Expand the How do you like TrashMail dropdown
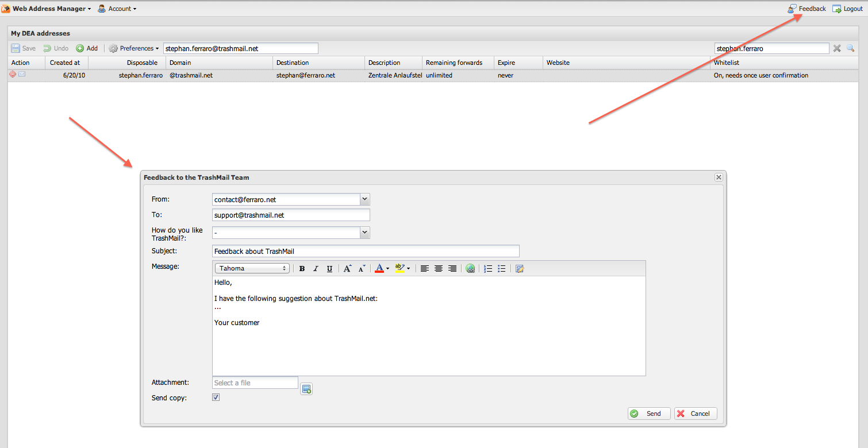This screenshot has height=448, width=868. coord(364,233)
